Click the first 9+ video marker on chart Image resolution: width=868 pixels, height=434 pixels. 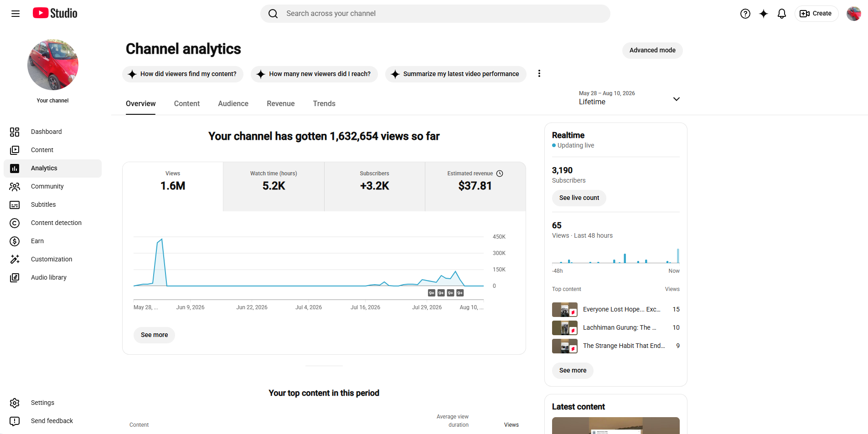pos(432,293)
